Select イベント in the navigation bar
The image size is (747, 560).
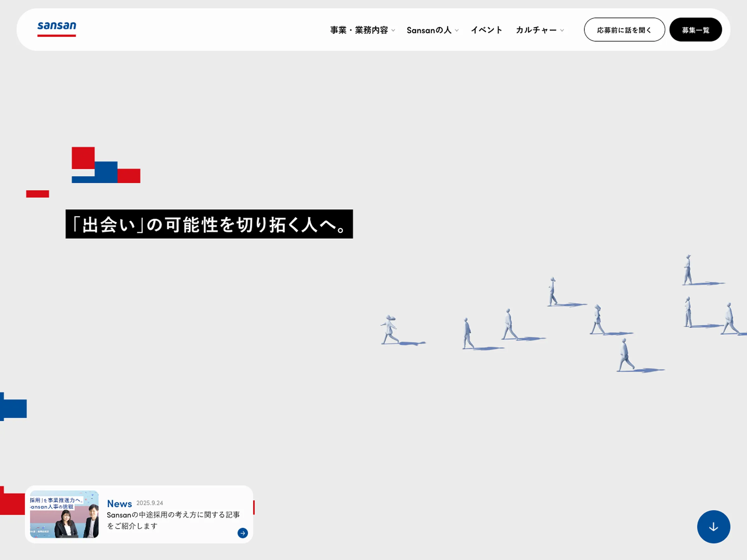(486, 30)
